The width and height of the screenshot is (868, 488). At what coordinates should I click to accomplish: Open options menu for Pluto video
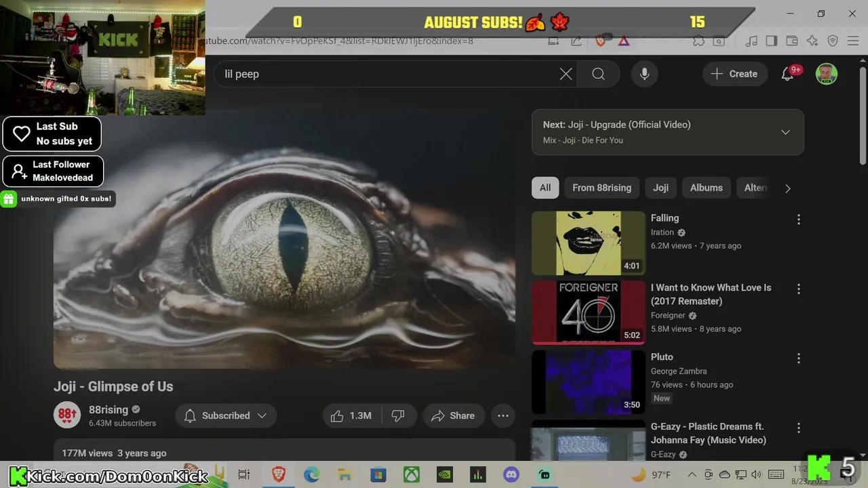pos(798,358)
